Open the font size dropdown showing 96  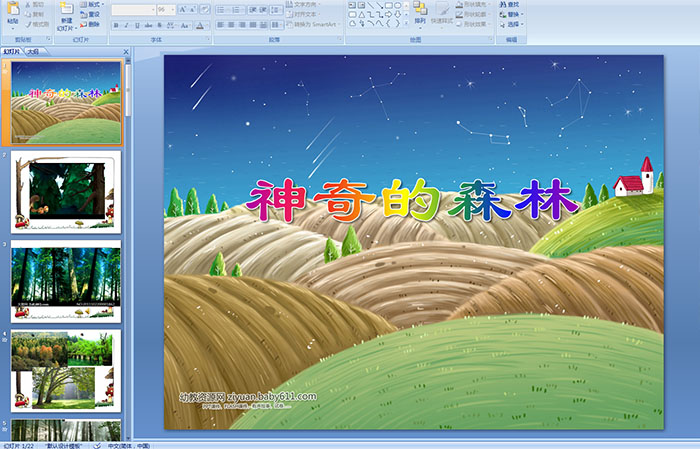pyautogui.click(x=173, y=10)
